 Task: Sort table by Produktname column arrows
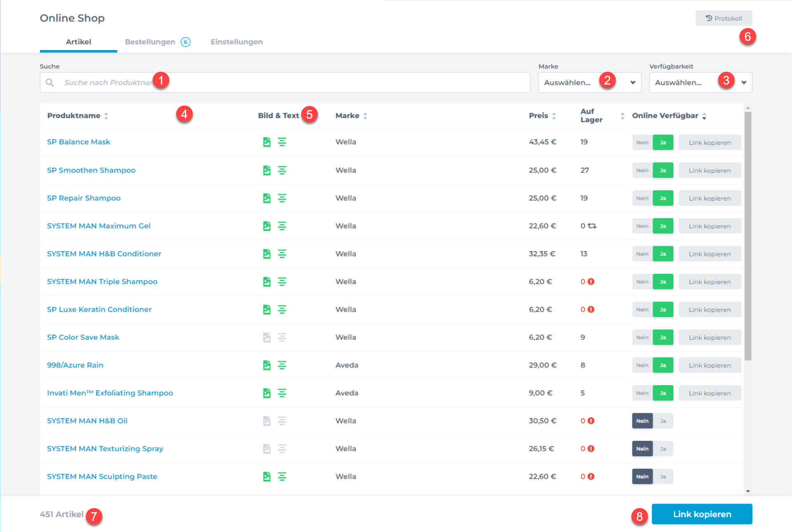coord(106,116)
